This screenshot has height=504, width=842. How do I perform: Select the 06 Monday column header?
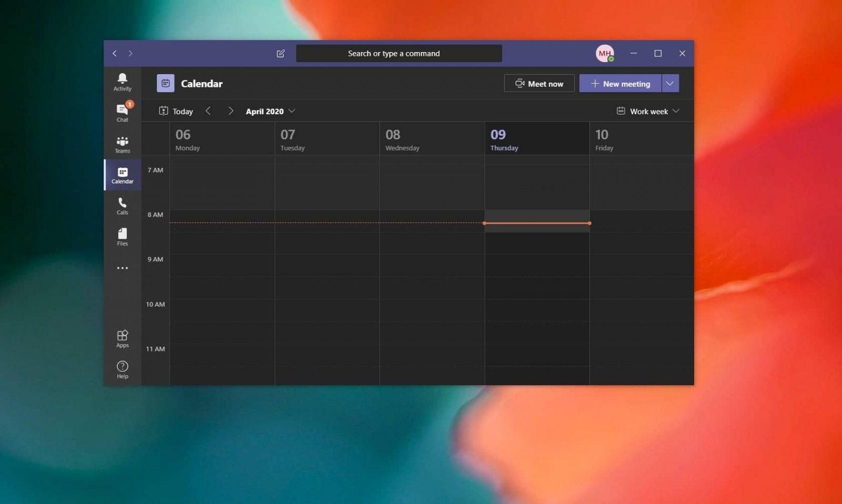tap(222, 139)
